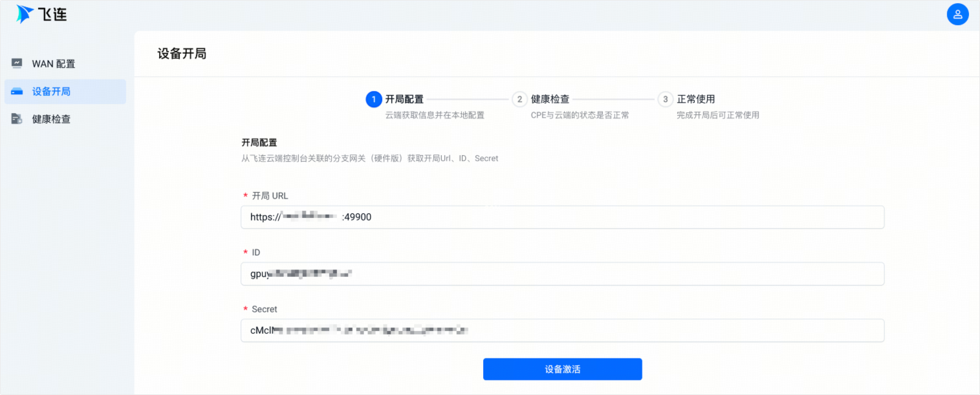Click the hint text starting 从飞连云端控制台
The width and height of the screenshot is (980, 395).
[370, 158]
